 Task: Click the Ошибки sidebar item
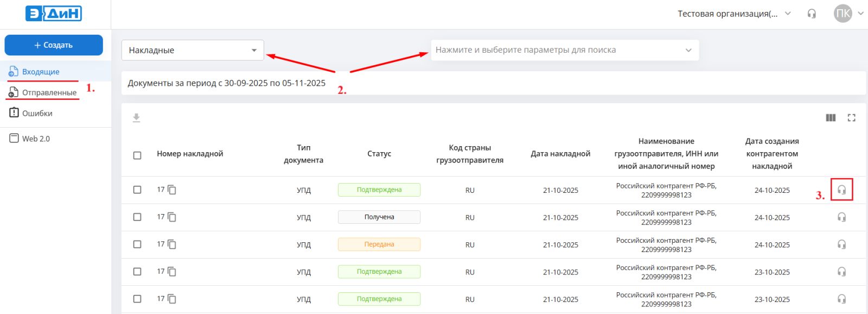click(37, 113)
